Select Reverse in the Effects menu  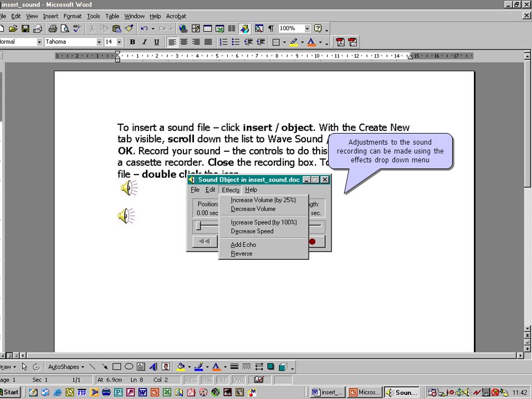pos(264,253)
